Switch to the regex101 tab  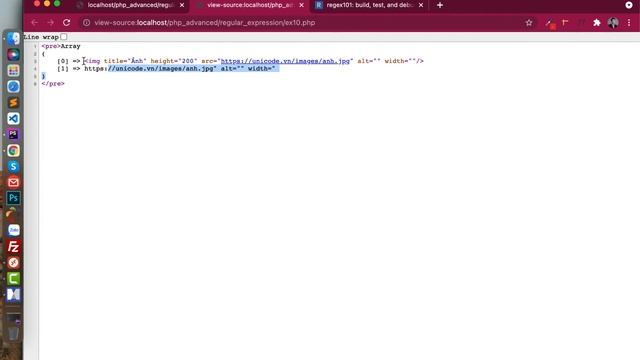click(369, 5)
